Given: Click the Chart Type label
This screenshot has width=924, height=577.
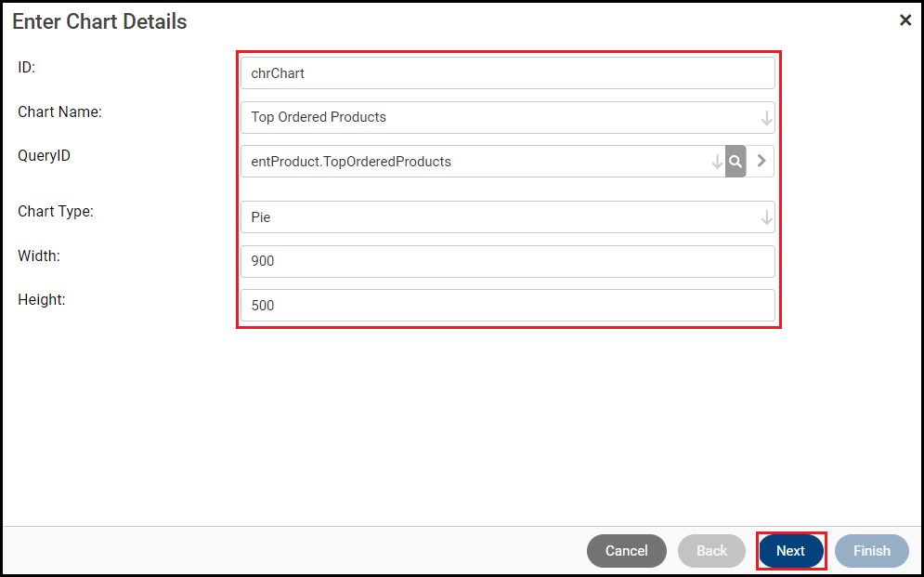Looking at the screenshot, I should tap(56, 211).
